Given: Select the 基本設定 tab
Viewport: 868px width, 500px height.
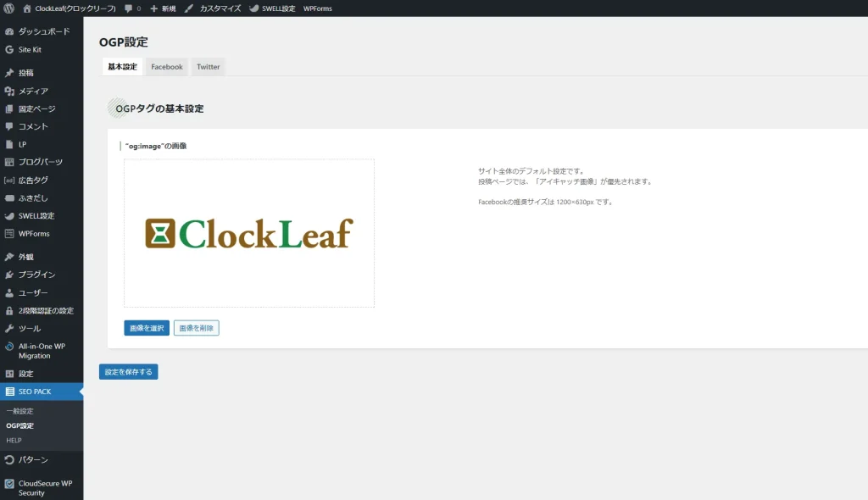Looking at the screenshot, I should [122, 67].
